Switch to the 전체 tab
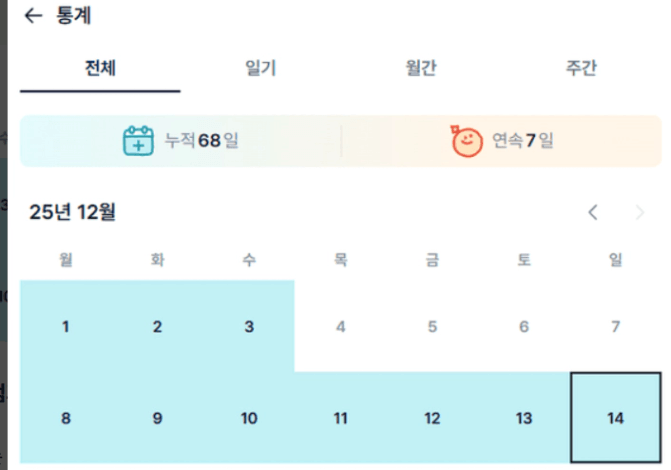The height and width of the screenshot is (470, 671). pos(101,68)
